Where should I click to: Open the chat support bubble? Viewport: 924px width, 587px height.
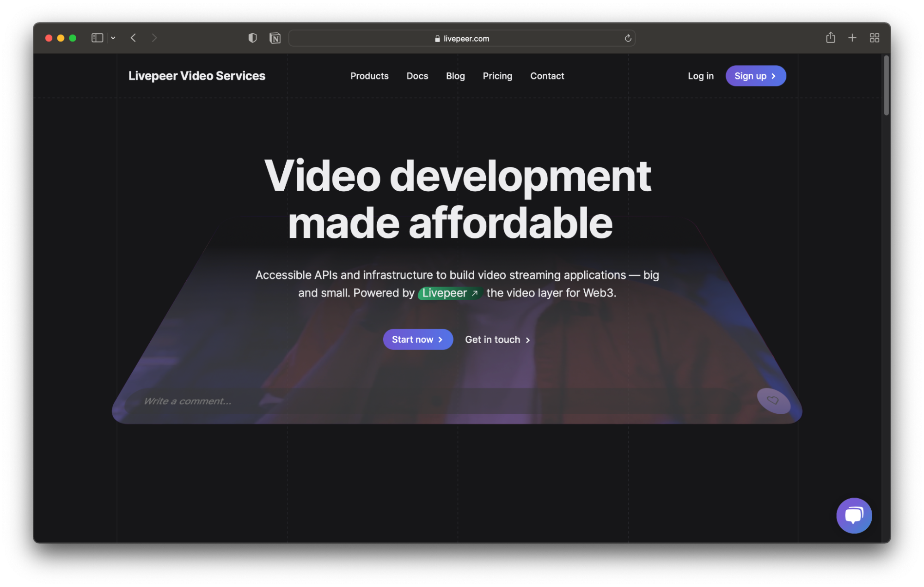(x=854, y=515)
